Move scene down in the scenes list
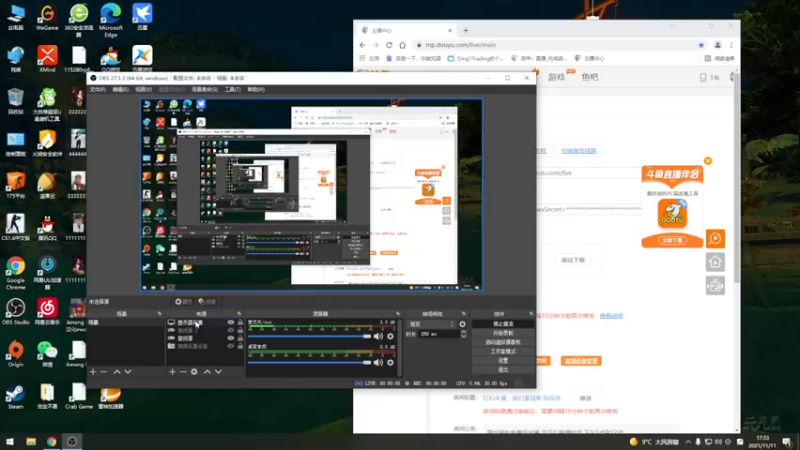The height and width of the screenshot is (450, 800). (128, 372)
